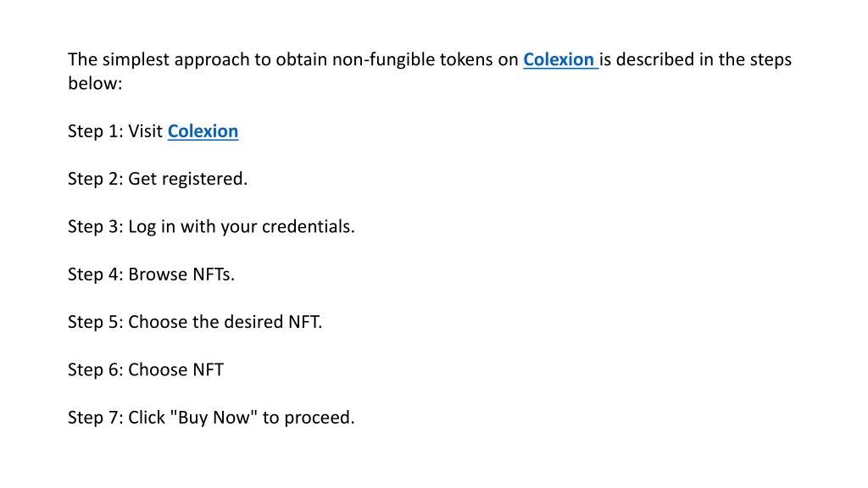This screenshot has height=488, width=868.
Task: Click the quoted "Buy Now" text
Action: (214, 417)
